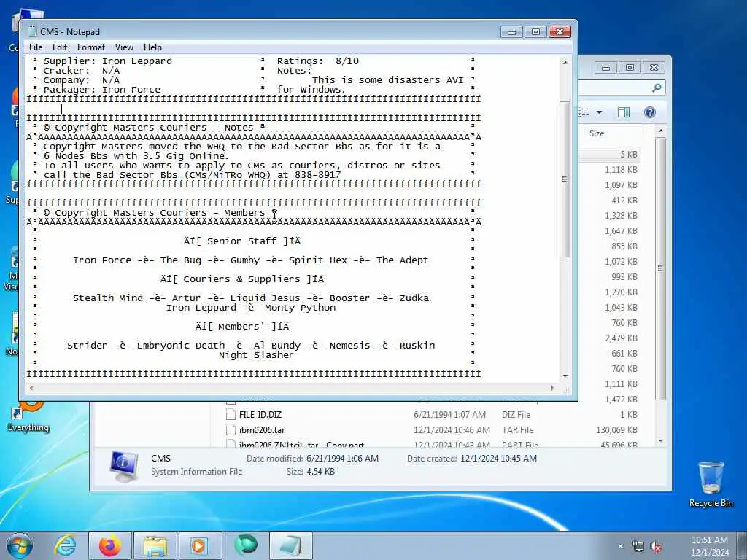
Task: Click the Change your view icon in Explorer
Action: 584,112
